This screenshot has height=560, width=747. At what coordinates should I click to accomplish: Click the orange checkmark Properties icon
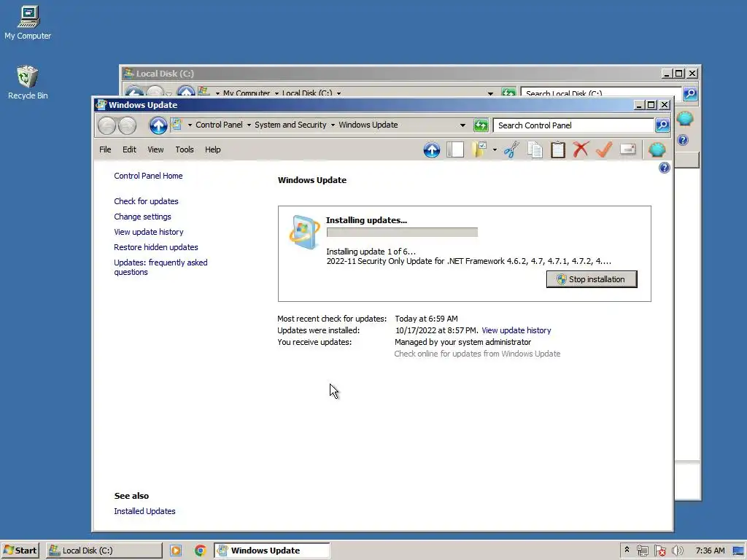(x=604, y=149)
